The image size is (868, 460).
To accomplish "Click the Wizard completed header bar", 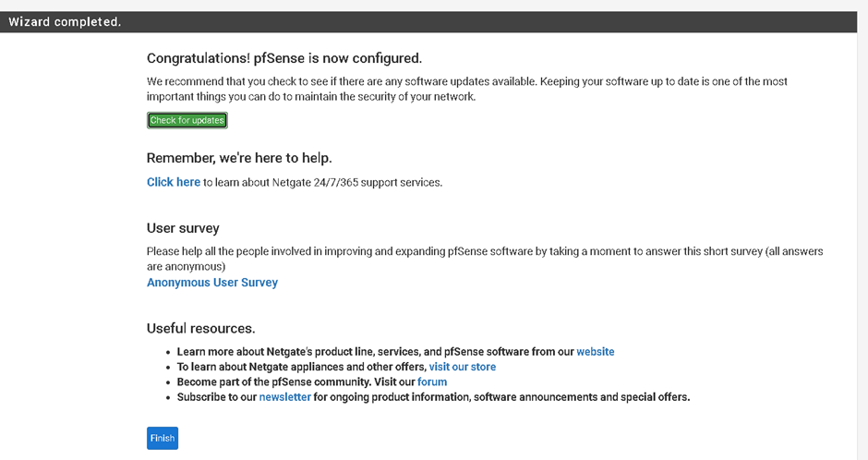I will click(428, 21).
